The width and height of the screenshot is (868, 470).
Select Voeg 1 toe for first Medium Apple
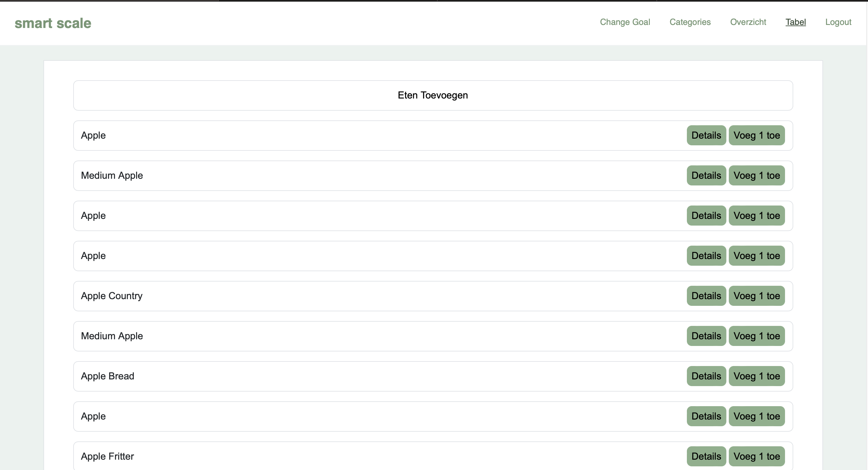click(757, 175)
